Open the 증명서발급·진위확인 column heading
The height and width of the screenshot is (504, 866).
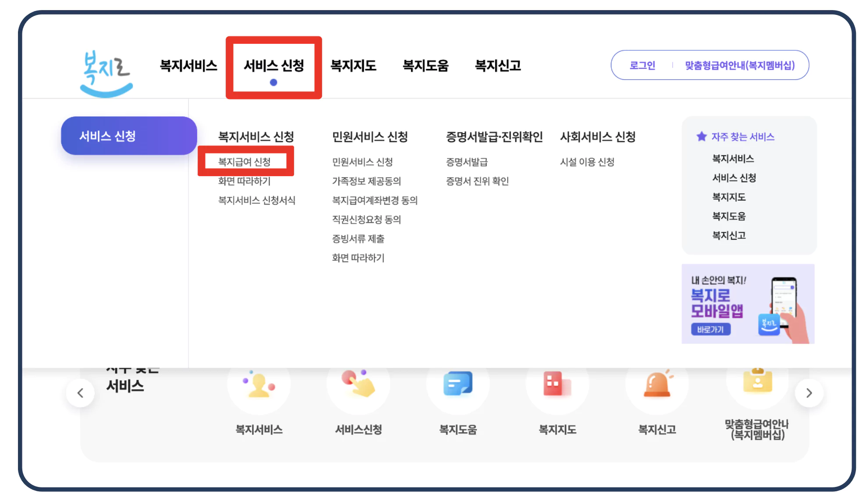click(494, 137)
